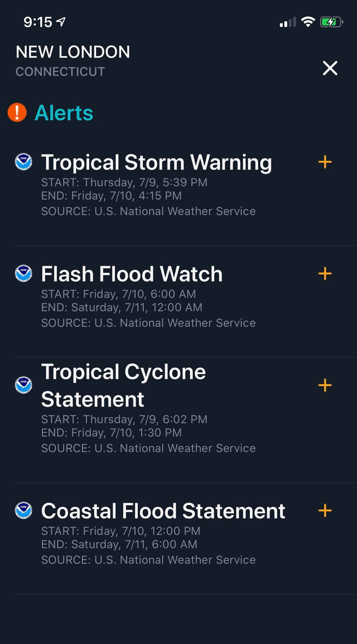Close the alerts screen with the X
The width and height of the screenshot is (357, 644).
pyautogui.click(x=330, y=68)
